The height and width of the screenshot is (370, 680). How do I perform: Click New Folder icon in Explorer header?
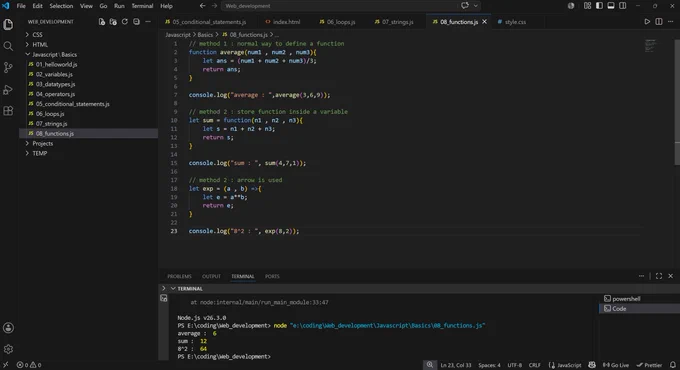click(113, 22)
